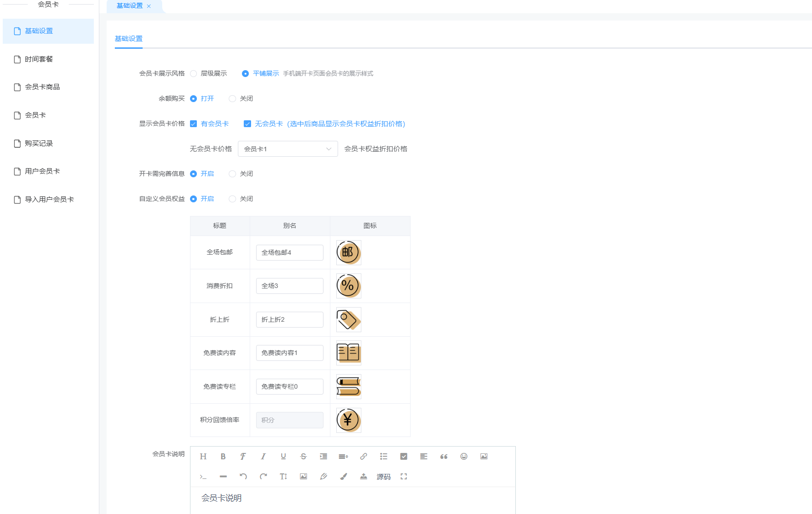Open 基础设置 in the left sidebar

tap(48, 31)
